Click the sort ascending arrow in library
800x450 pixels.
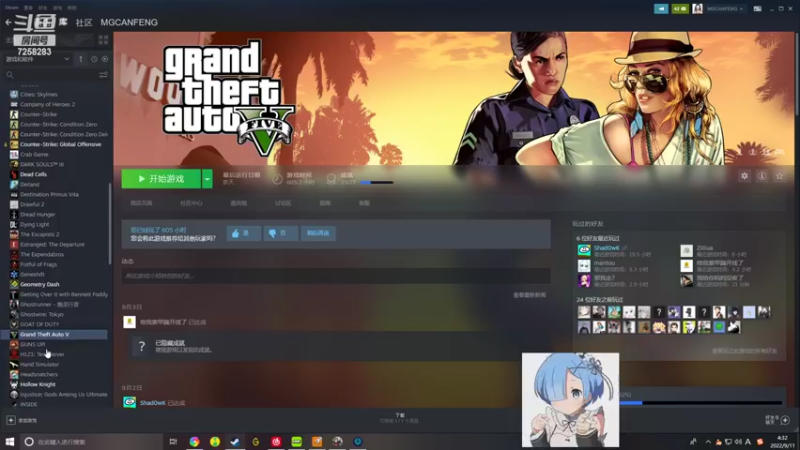[81, 59]
